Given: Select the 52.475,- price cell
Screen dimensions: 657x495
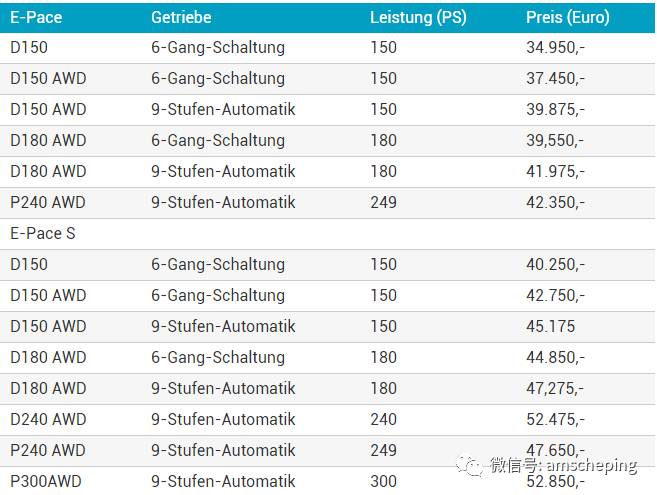Looking at the screenshot, I should [x=555, y=419].
